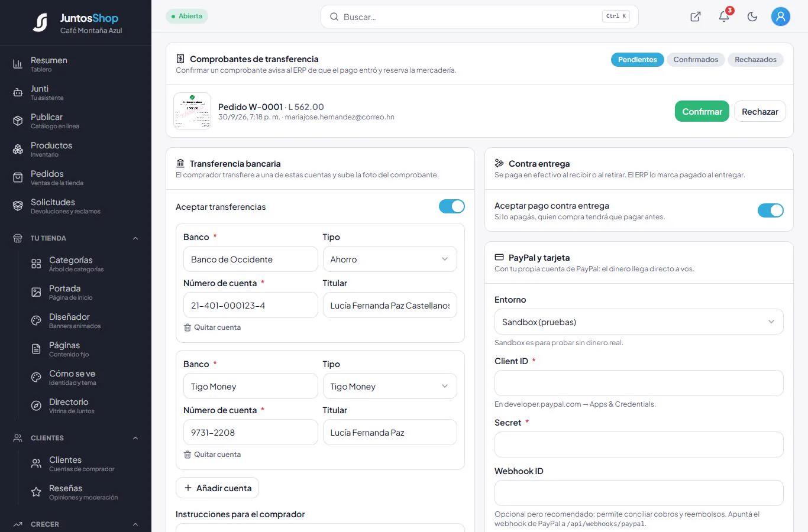Open Junti assistant robot icon
Image resolution: width=808 pixels, height=532 pixels.
tap(18, 92)
